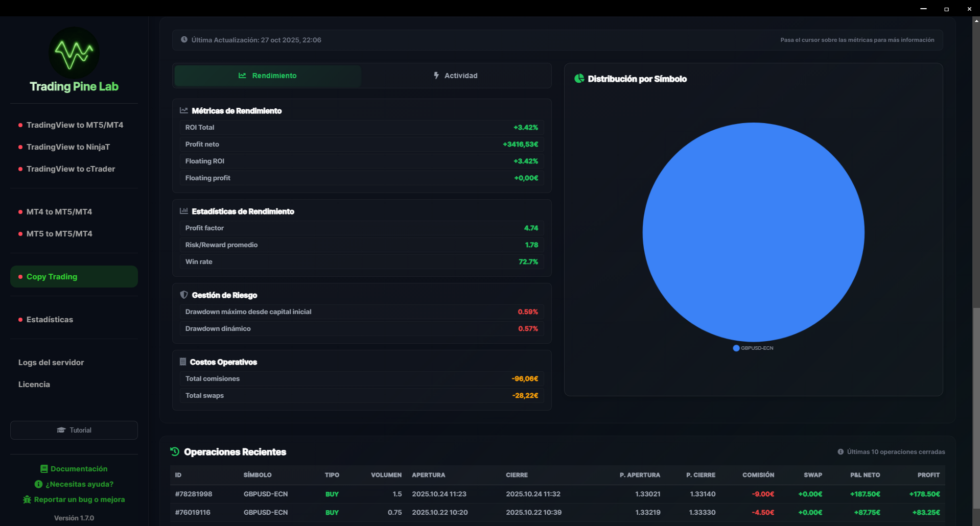
Task: Click the info icon beside Últimas 10 operaciones
Action: coord(841,452)
